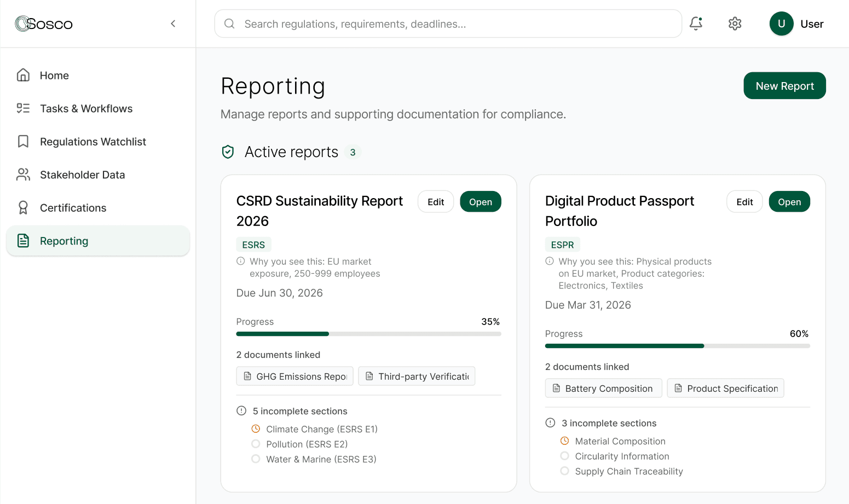Click the Certifications badge icon
The image size is (849, 504).
coord(22,207)
